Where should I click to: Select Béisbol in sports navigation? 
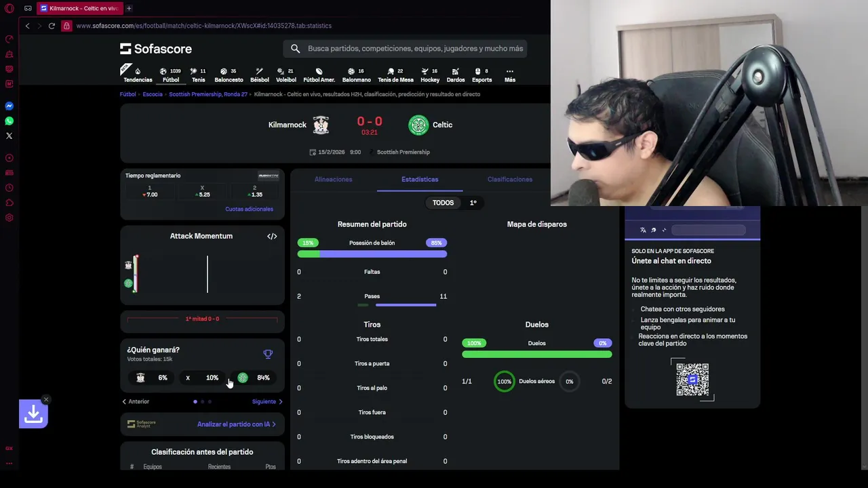click(260, 75)
